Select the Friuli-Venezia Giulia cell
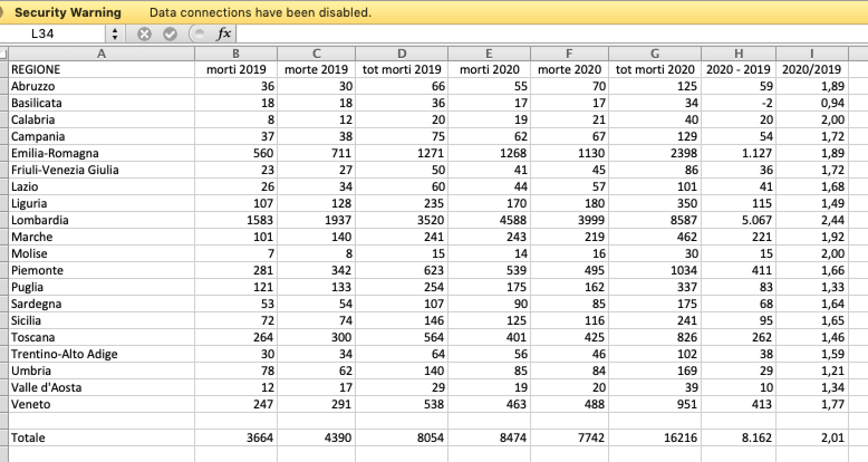This screenshot has width=868, height=462. (102, 170)
